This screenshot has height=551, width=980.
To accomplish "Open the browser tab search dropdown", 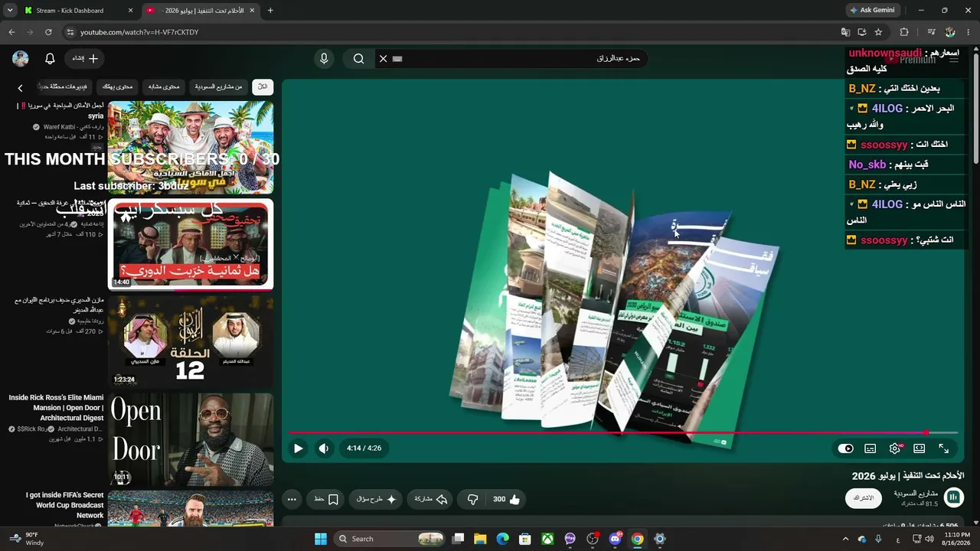I will coord(10,11).
